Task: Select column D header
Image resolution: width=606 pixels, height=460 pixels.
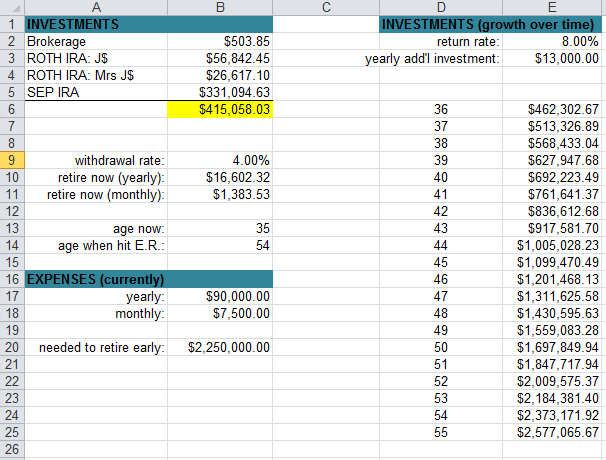Action: 441,7
